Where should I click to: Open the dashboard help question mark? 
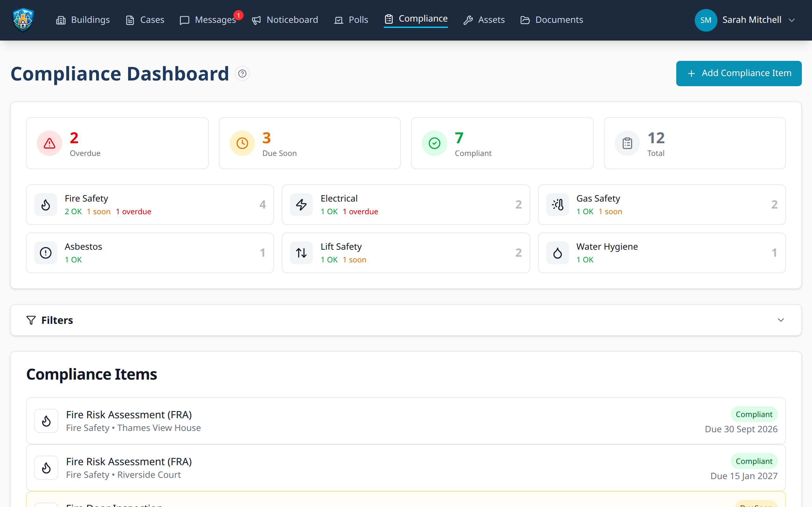point(242,74)
